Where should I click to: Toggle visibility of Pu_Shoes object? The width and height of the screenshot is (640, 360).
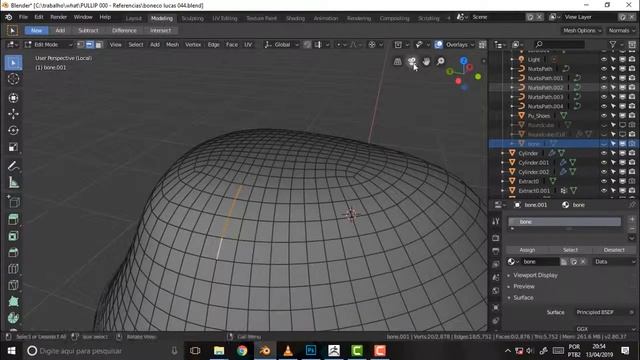pos(604,116)
